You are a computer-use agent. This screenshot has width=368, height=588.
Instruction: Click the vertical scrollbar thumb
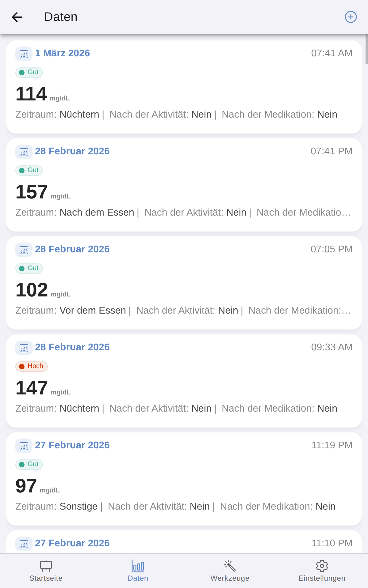tap(366, 49)
